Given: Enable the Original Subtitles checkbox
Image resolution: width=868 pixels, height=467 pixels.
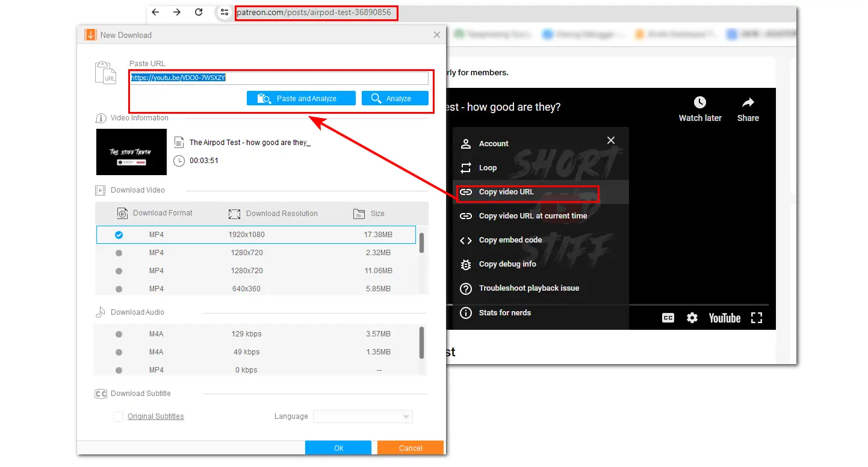Looking at the screenshot, I should (119, 416).
